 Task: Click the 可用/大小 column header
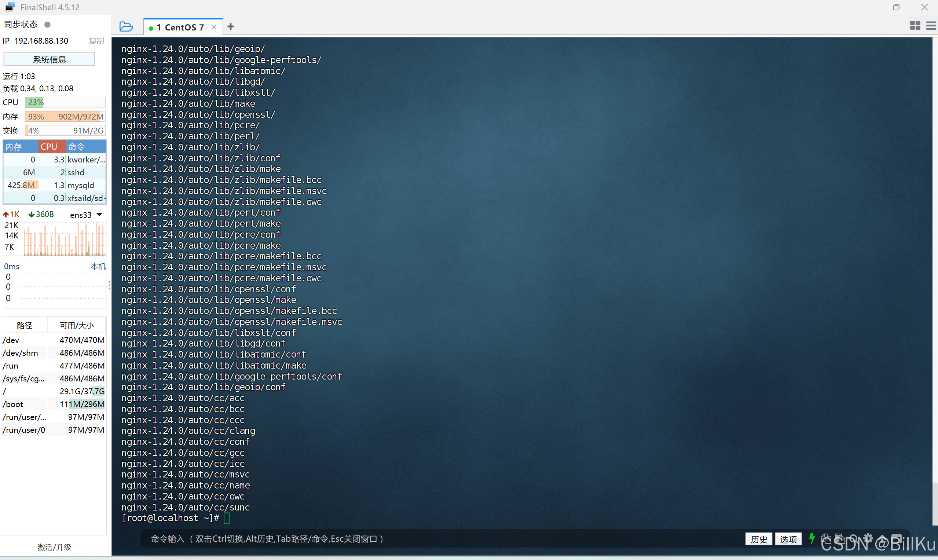pyautogui.click(x=77, y=325)
